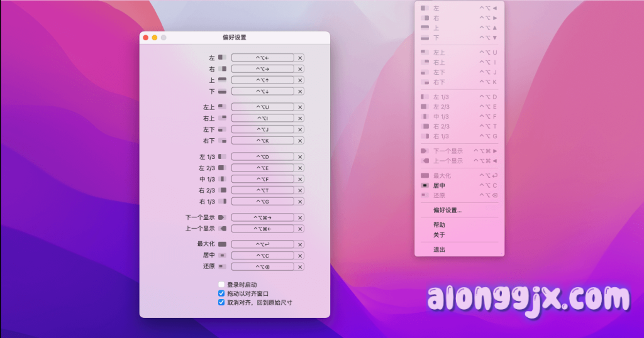Click the 右上 top-right quarter icon in preferences

pyautogui.click(x=222, y=118)
